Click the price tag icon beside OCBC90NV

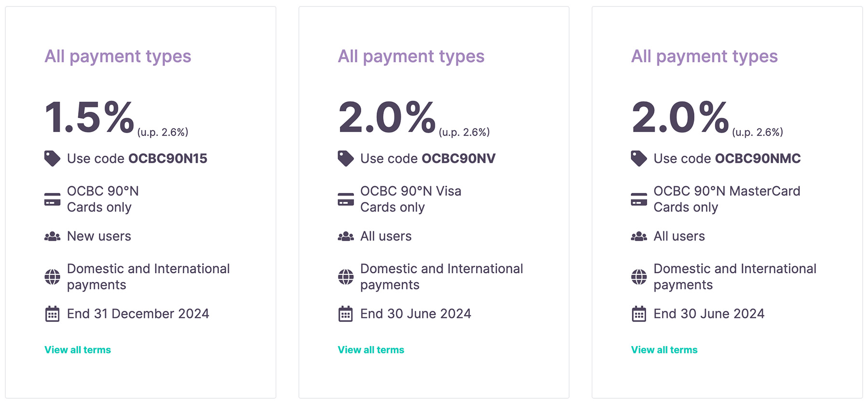point(345,158)
